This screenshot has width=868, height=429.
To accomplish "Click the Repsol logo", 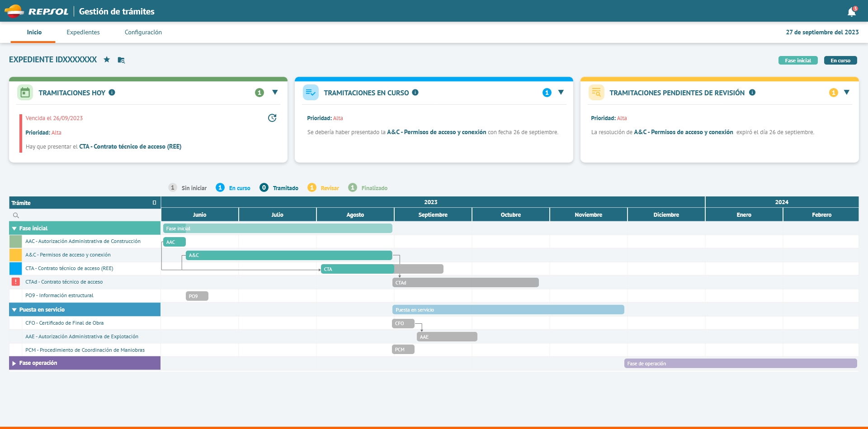I will [37, 11].
